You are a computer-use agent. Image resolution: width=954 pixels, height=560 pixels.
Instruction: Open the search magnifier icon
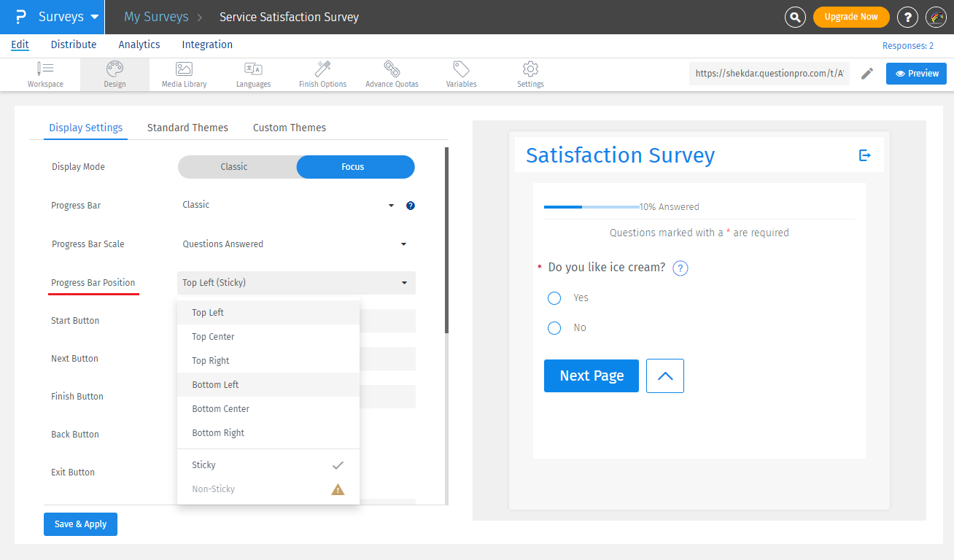[x=795, y=17]
